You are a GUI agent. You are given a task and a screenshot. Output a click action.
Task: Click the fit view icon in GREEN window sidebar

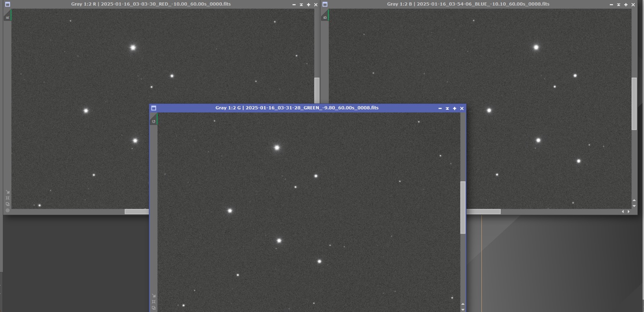tap(153, 302)
